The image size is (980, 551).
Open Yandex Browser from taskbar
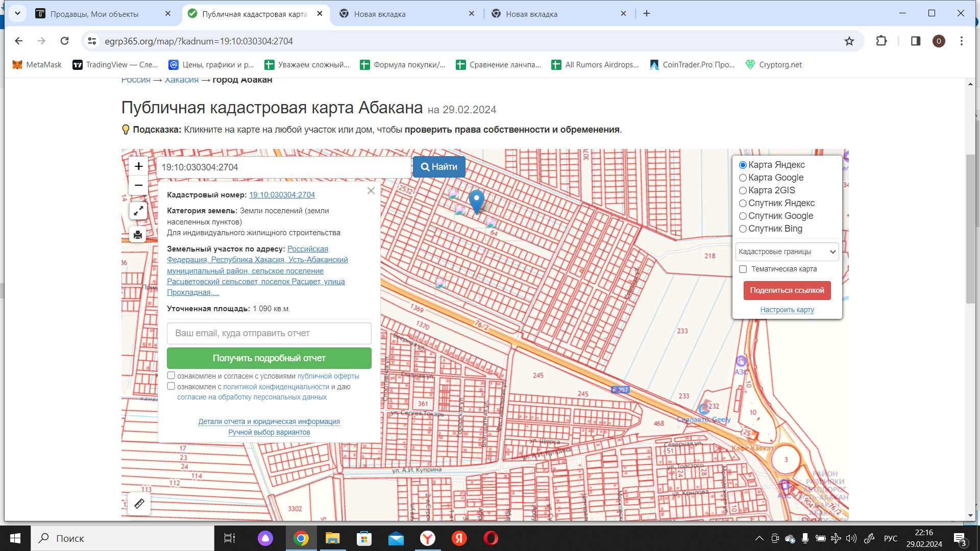tap(428, 538)
